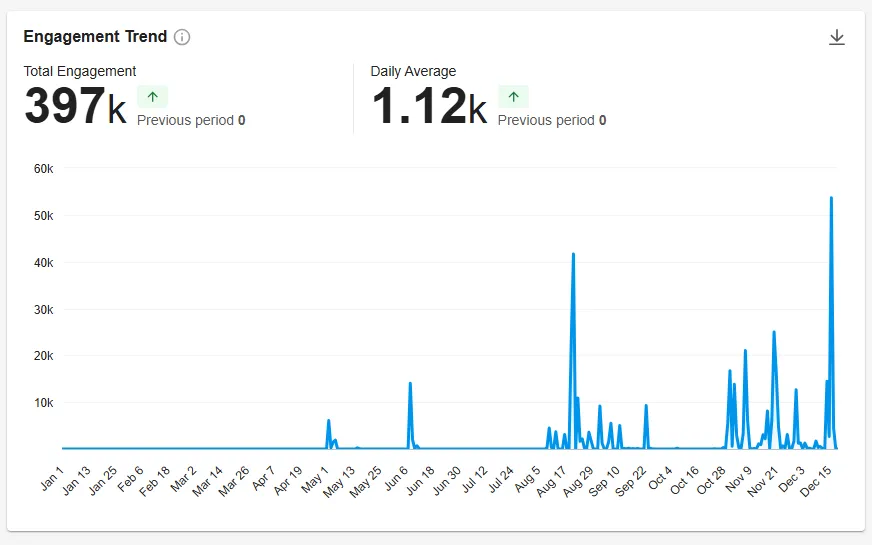
Task: Click the 1.12k daily average value
Action: tap(428, 106)
